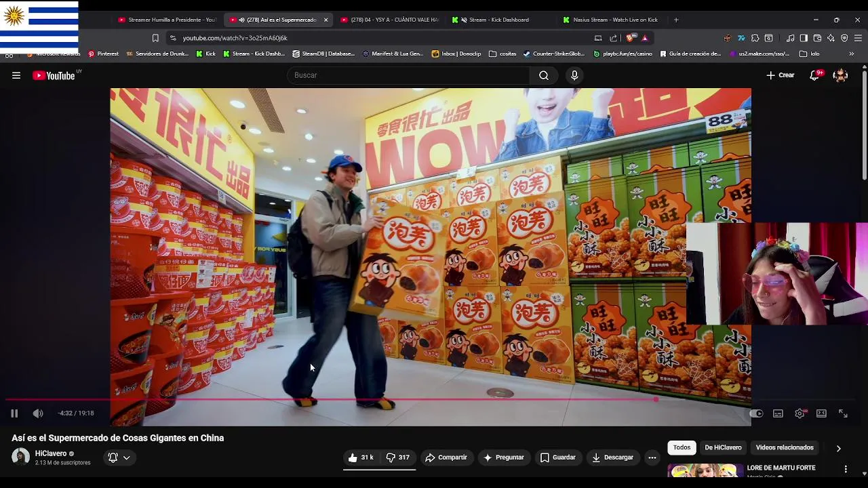This screenshot has width=868, height=488.
Task: Toggle theater mode view
Action: click(821, 413)
